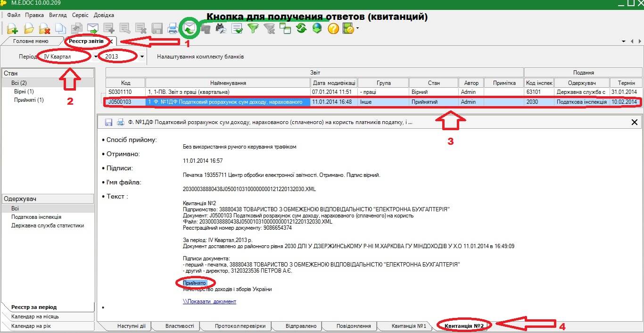
Task: Open the Властивості tab
Action: pyautogui.click(x=180, y=326)
